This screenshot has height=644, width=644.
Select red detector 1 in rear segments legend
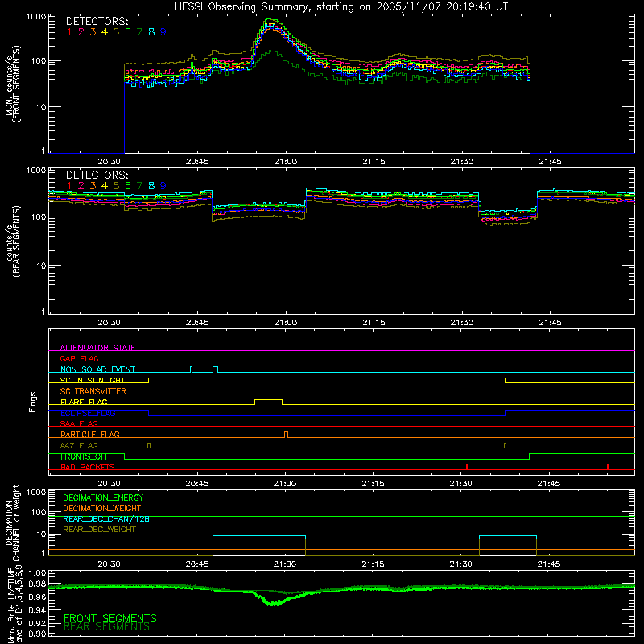69,186
